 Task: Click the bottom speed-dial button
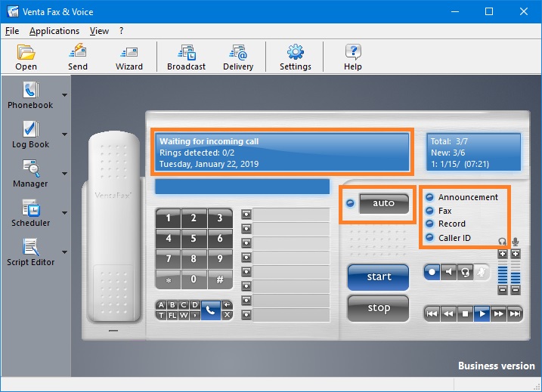point(246,315)
